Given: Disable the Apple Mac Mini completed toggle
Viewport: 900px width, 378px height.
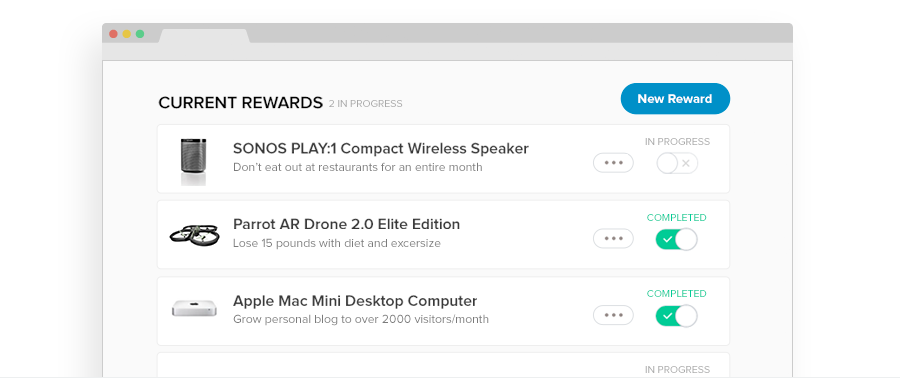Looking at the screenshot, I should [677, 315].
